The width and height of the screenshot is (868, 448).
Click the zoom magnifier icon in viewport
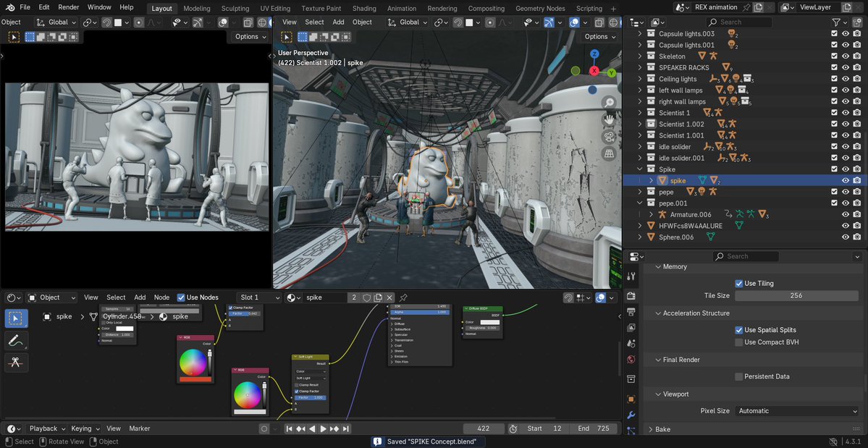(610, 103)
